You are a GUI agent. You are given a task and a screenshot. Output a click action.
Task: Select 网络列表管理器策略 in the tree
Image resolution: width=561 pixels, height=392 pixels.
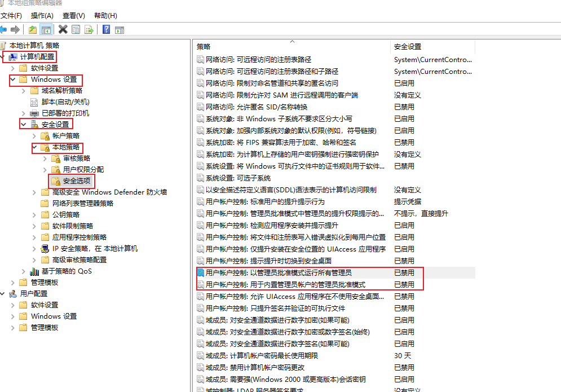pos(83,204)
